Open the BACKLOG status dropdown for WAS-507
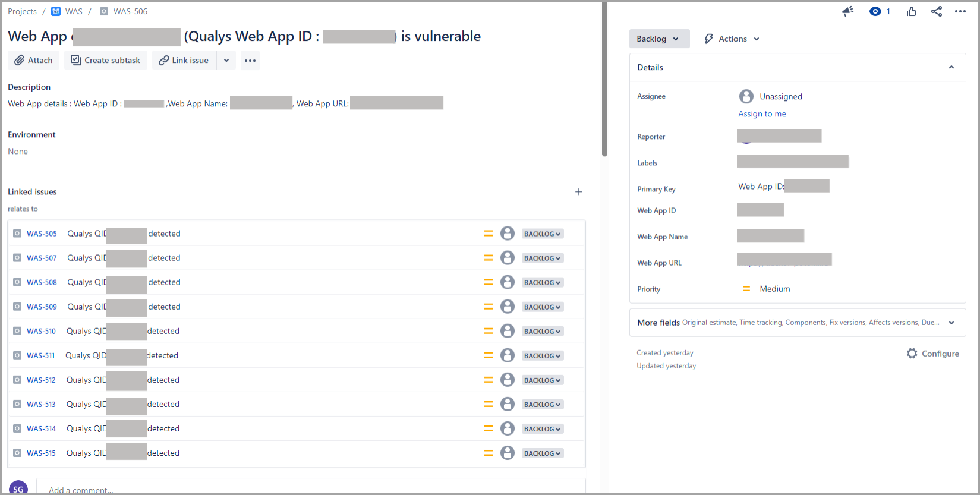 [x=543, y=258]
